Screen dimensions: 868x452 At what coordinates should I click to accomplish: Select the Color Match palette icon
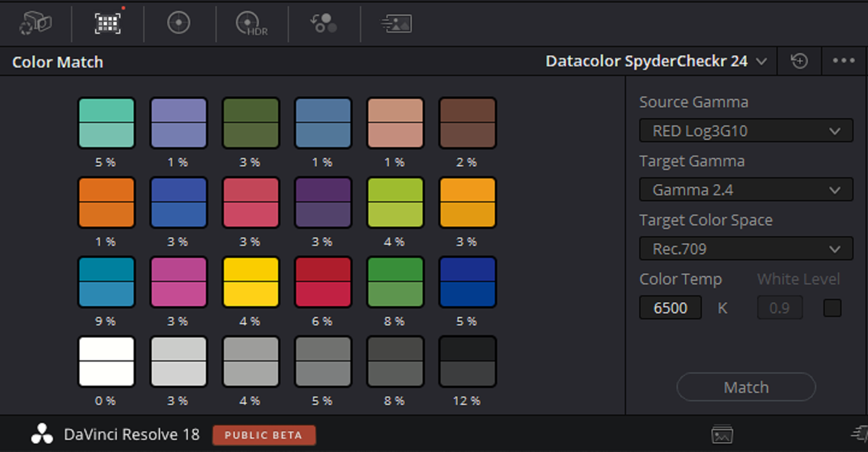(108, 23)
